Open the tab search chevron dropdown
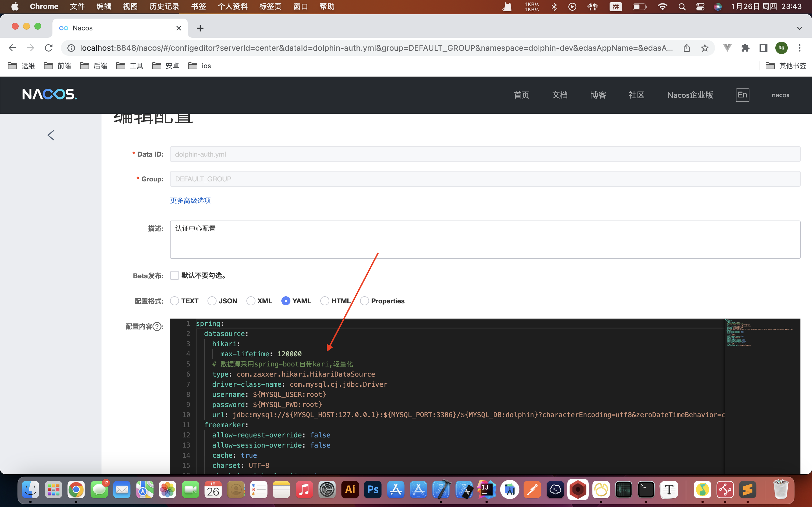The width and height of the screenshot is (812, 507). point(799,28)
